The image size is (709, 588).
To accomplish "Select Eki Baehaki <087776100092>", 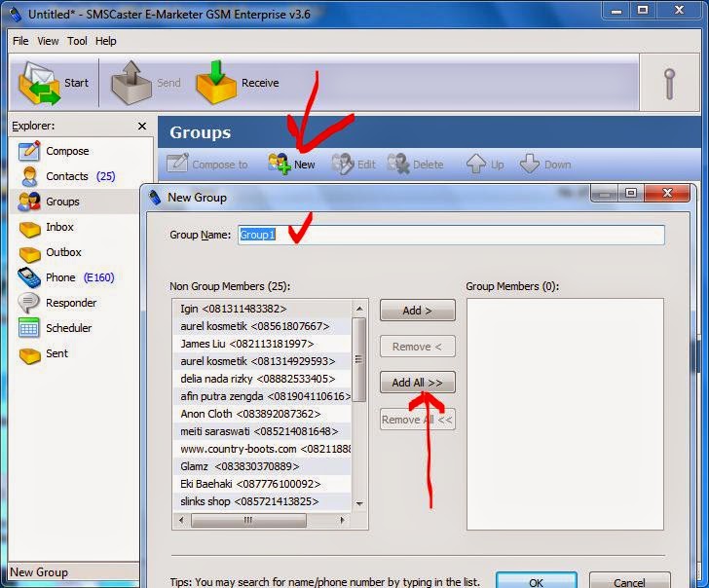I will point(262,484).
